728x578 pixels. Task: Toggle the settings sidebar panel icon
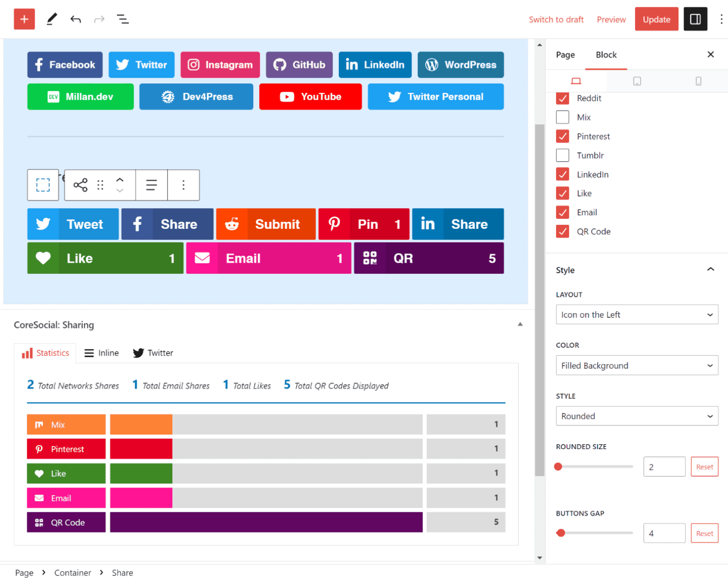(695, 19)
